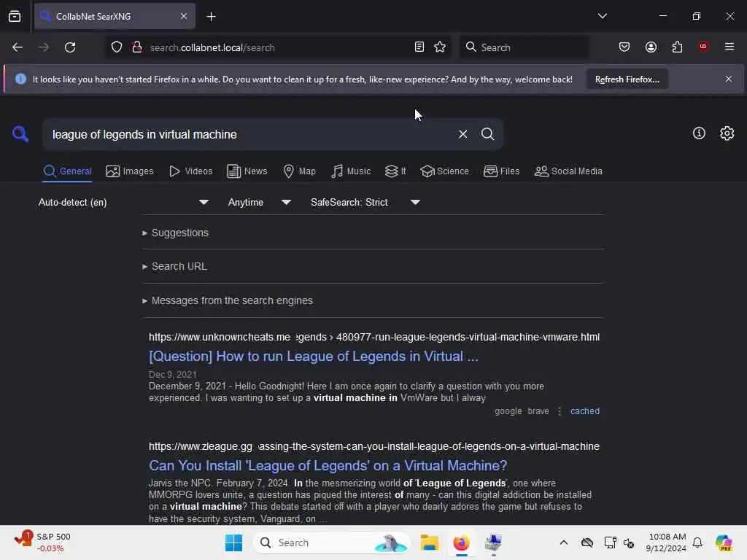List all tabs with the chevron
This screenshot has width=747, height=560.
point(602,16)
